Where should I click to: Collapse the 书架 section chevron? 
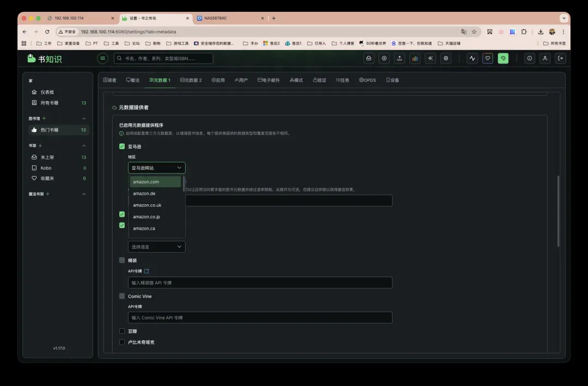coord(84,146)
